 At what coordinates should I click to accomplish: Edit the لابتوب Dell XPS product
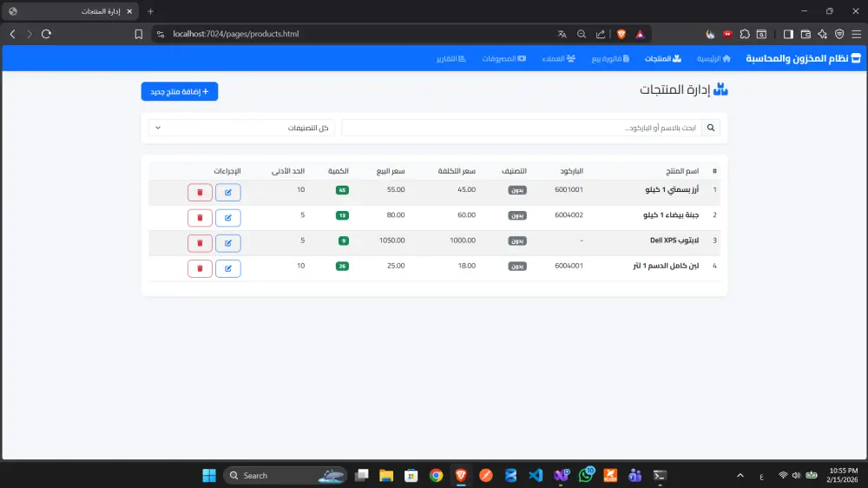tap(228, 243)
